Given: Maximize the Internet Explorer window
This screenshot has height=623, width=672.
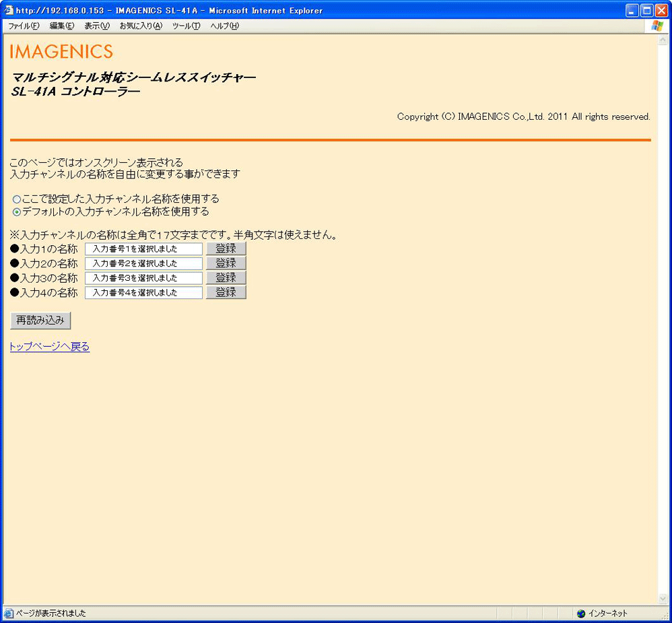Looking at the screenshot, I should click(646, 10).
